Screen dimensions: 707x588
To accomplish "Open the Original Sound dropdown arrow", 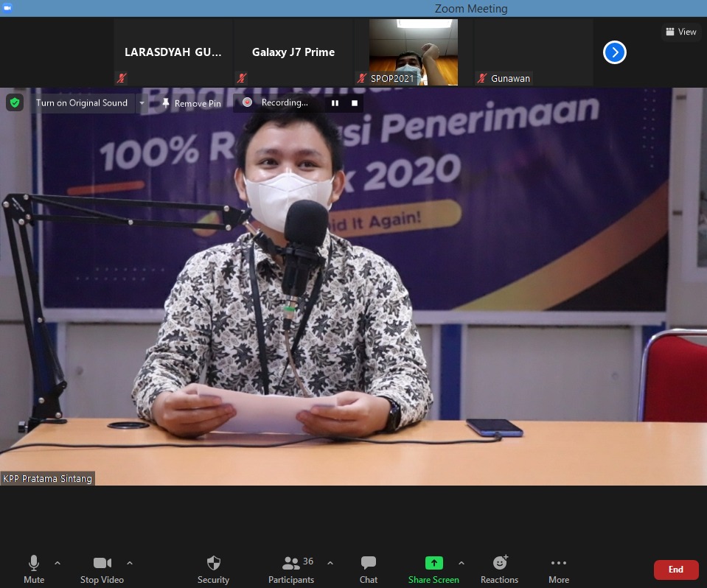I will tap(142, 103).
